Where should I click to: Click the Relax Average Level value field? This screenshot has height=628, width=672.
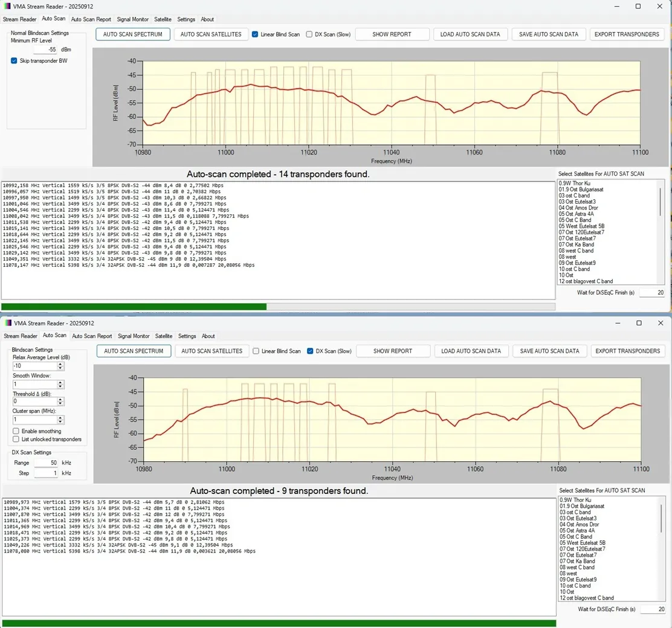pyautogui.click(x=34, y=366)
